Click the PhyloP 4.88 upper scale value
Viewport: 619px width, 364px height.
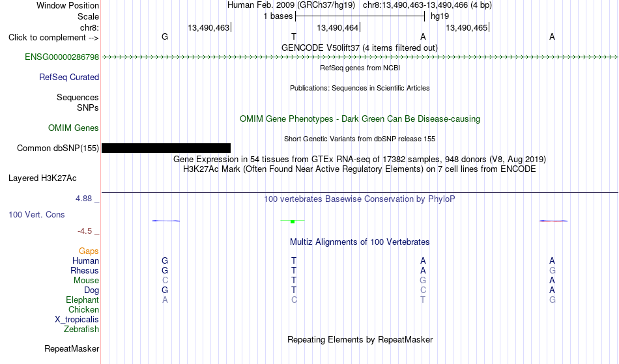(83, 199)
